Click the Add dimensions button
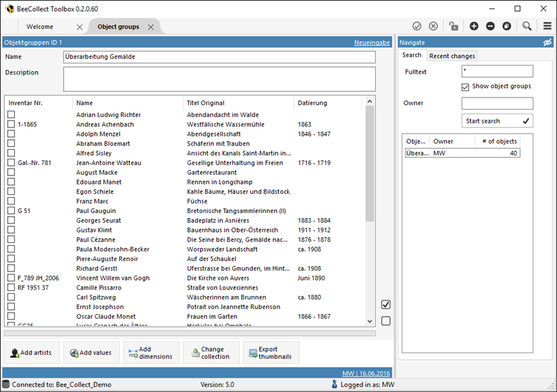Image resolution: width=557 pixels, height=392 pixels. pos(151,352)
